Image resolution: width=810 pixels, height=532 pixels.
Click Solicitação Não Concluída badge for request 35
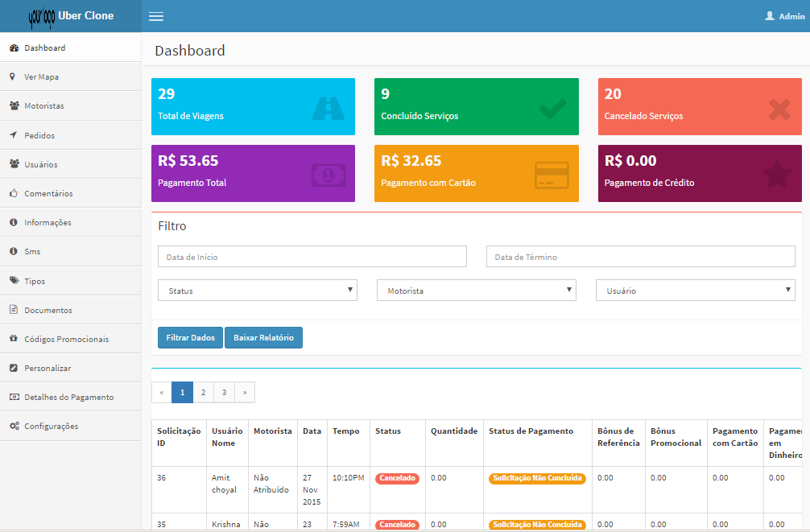537,525
